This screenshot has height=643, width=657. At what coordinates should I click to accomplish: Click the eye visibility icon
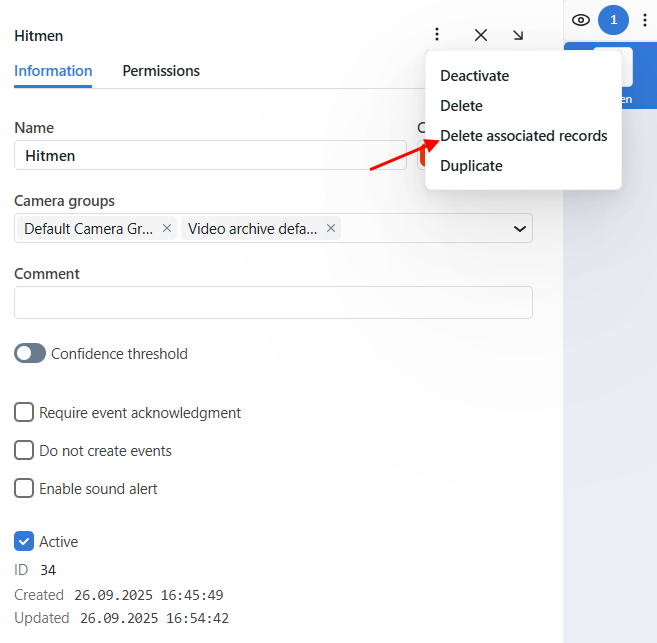pyautogui.click(x=580, y=20)
